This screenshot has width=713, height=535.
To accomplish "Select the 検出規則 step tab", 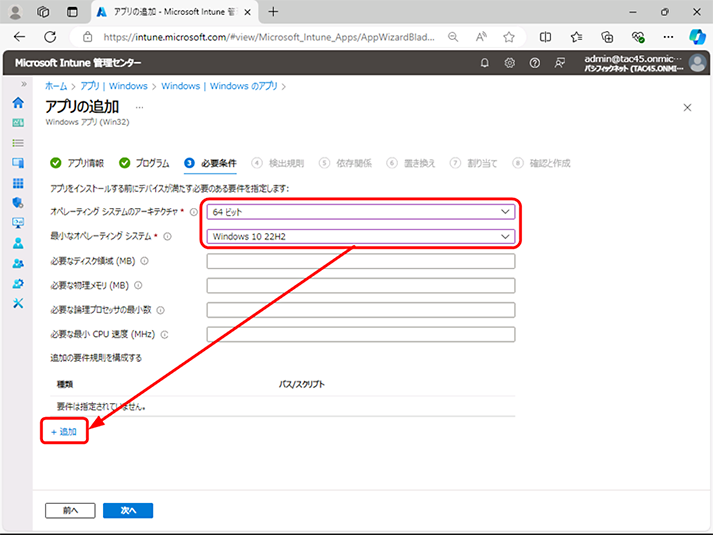I will tap(278, 163).
